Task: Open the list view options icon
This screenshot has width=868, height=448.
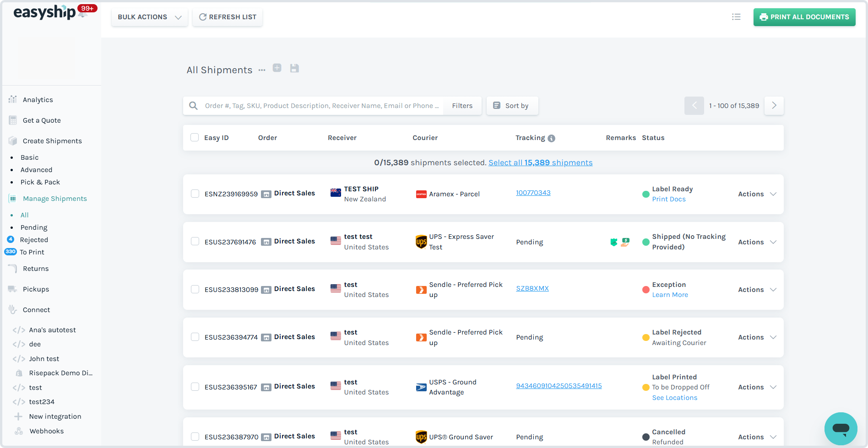Action: point(736,17)
